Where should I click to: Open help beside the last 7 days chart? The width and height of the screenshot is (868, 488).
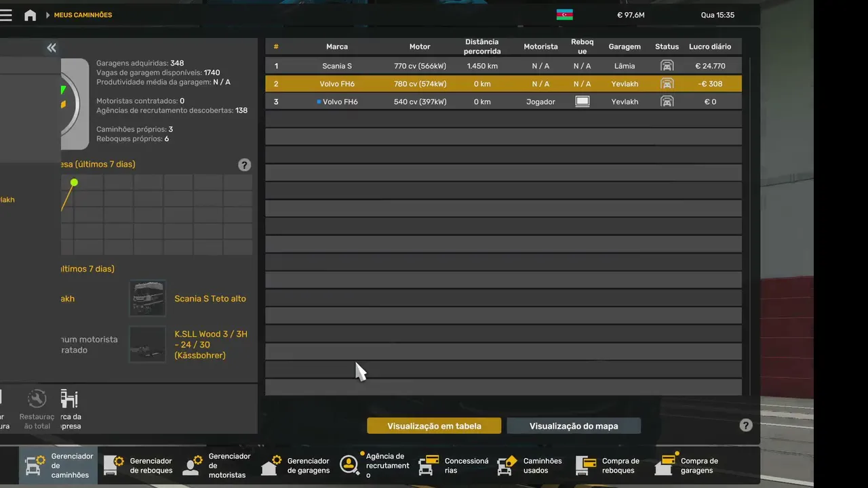tap(245, 165)
